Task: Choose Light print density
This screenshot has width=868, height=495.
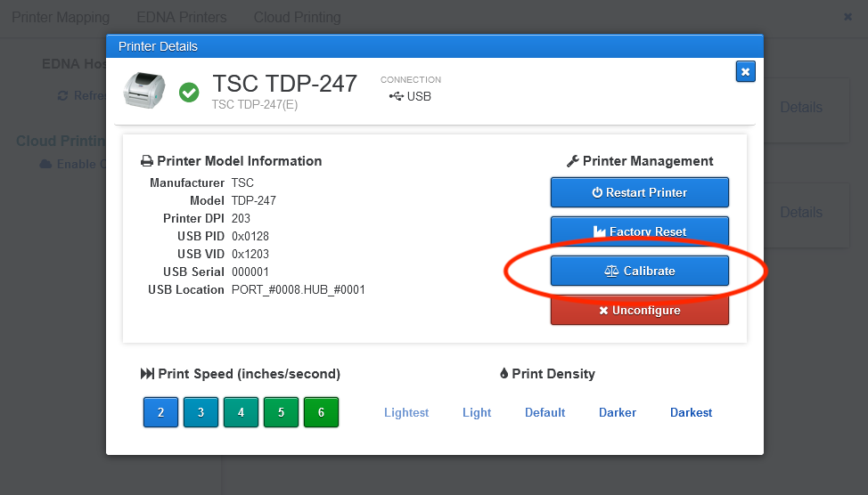Action: tap(477, 412)
